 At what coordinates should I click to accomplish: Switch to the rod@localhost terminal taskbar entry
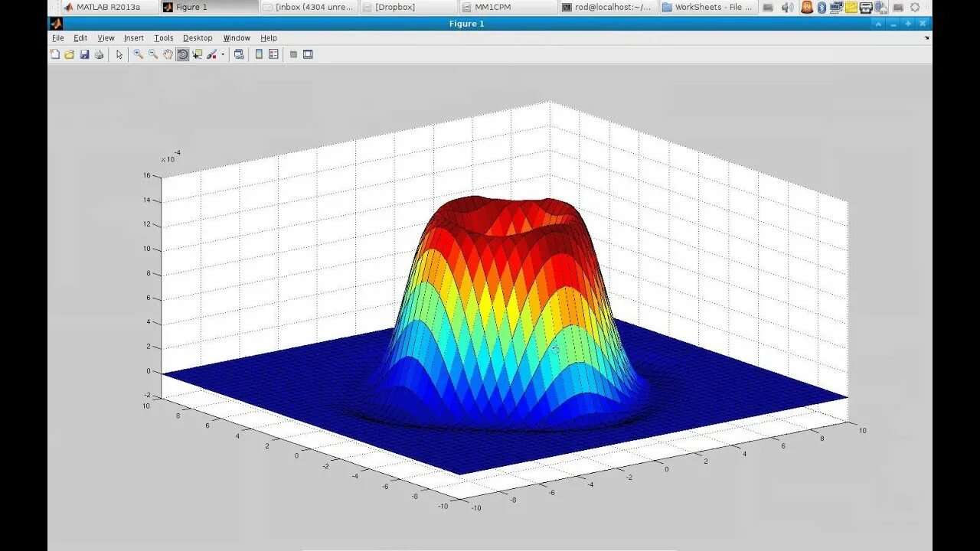(x=608, y=7)
